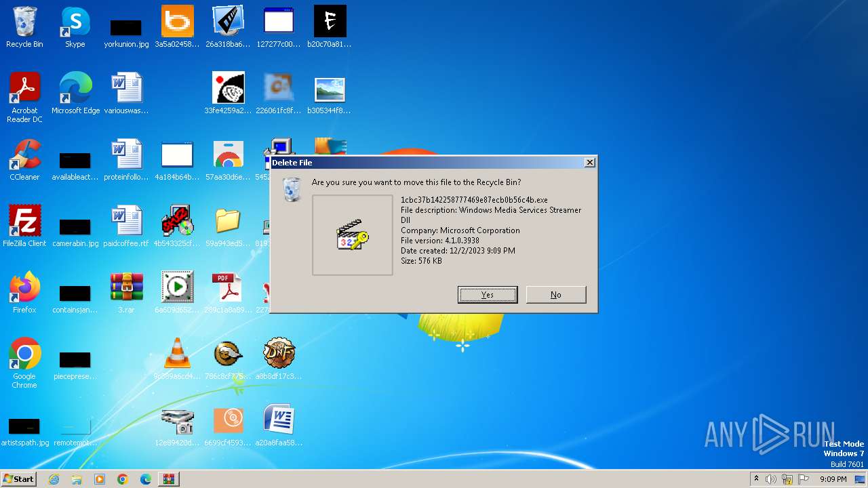The height and width of the screenshot is (488, 868).
Task: Select proteinfollo Word document icon
Action: tap(126, 160)
